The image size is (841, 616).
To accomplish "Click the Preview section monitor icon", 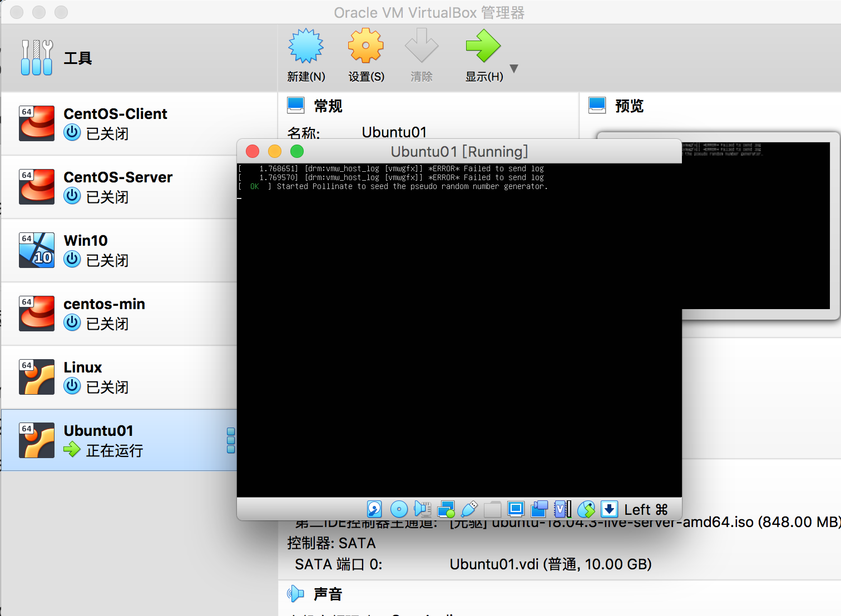I will [x=597, y=105].
